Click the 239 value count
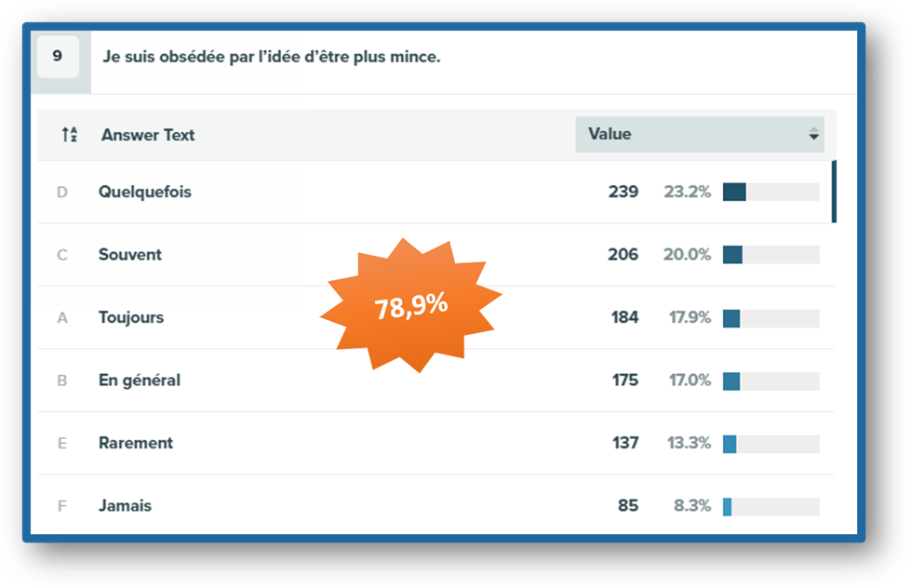Viewport: 911px width, 588px height. click(x=623, y=192)
